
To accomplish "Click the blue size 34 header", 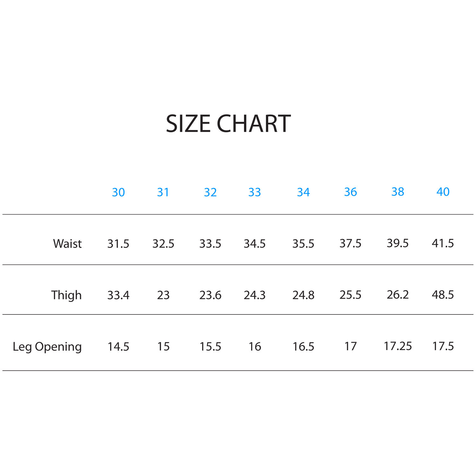I will click(303, 192).
